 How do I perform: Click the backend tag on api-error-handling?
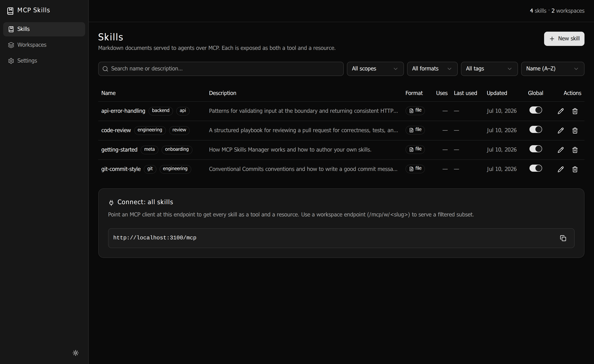(161, 111)
